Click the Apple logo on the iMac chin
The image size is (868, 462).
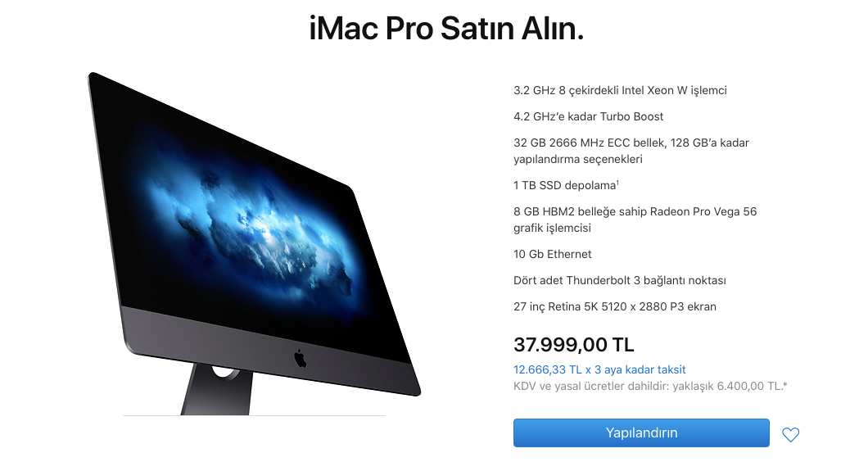300,359
